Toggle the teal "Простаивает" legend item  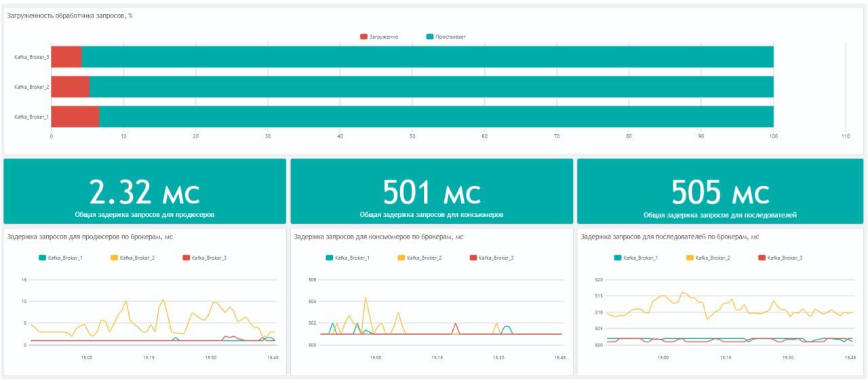point(446,37)
